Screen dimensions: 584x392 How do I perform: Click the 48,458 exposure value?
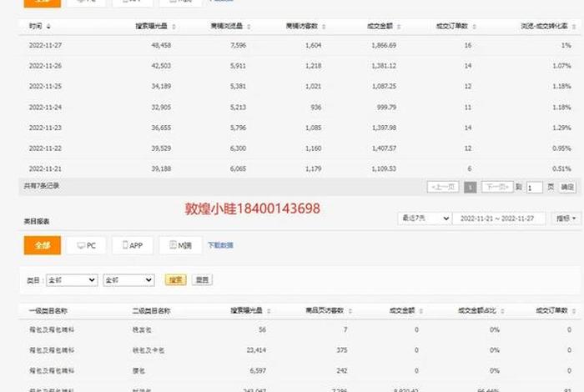[x=161, y=45]
